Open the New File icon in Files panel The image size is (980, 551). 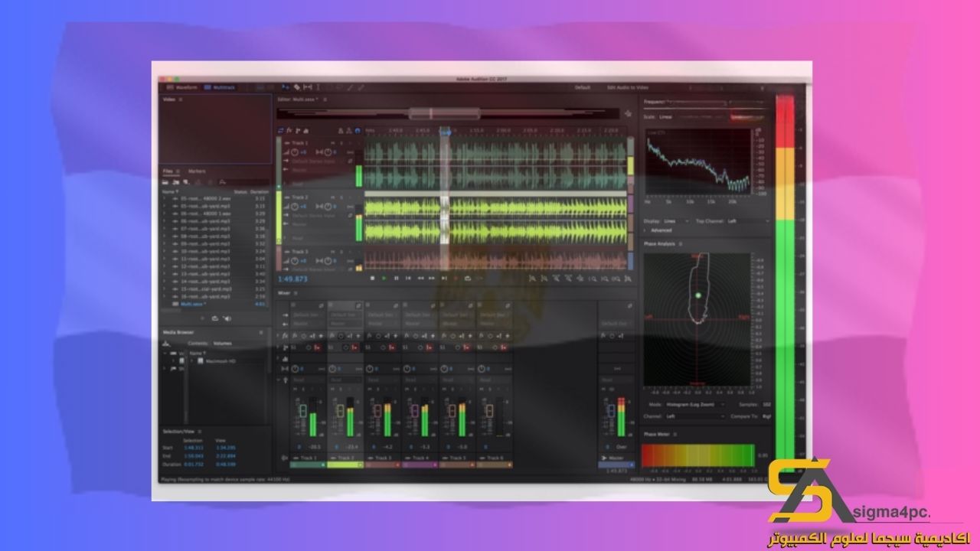click(188, 182)
